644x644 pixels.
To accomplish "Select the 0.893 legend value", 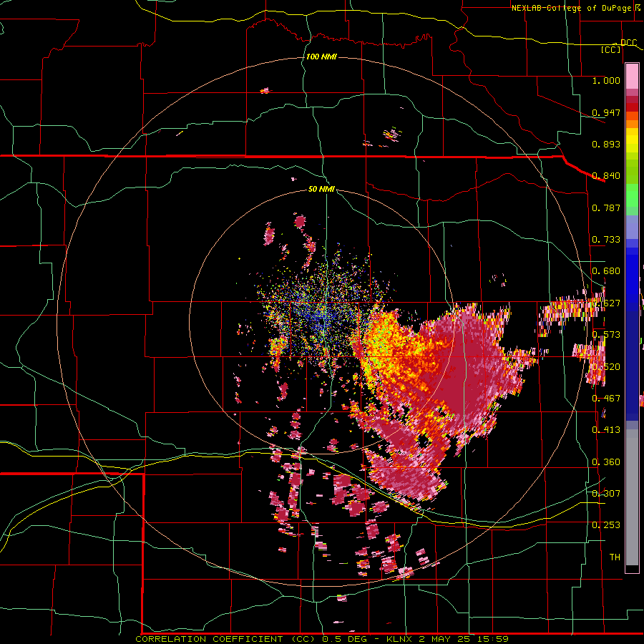I will coord(606,144).
